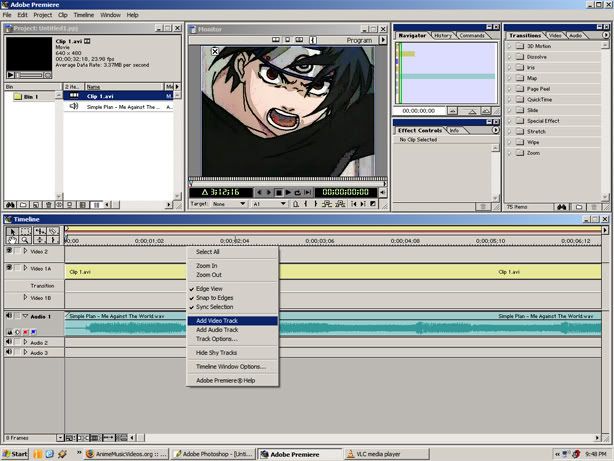Mute the Audio 3 track speaker icon
The image size is (614, 461).
pos(9,352)
